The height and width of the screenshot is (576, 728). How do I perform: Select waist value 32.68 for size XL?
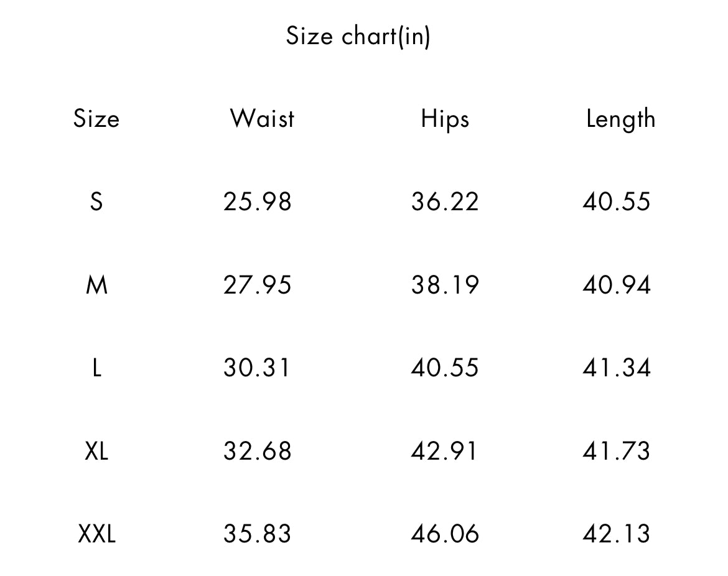tap(258, 451)
